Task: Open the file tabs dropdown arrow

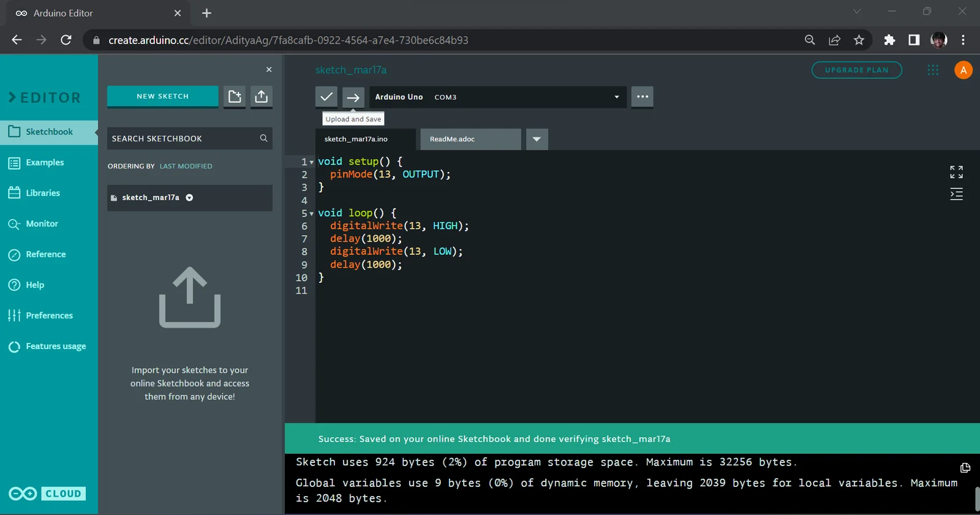Action: click(537, 139)
